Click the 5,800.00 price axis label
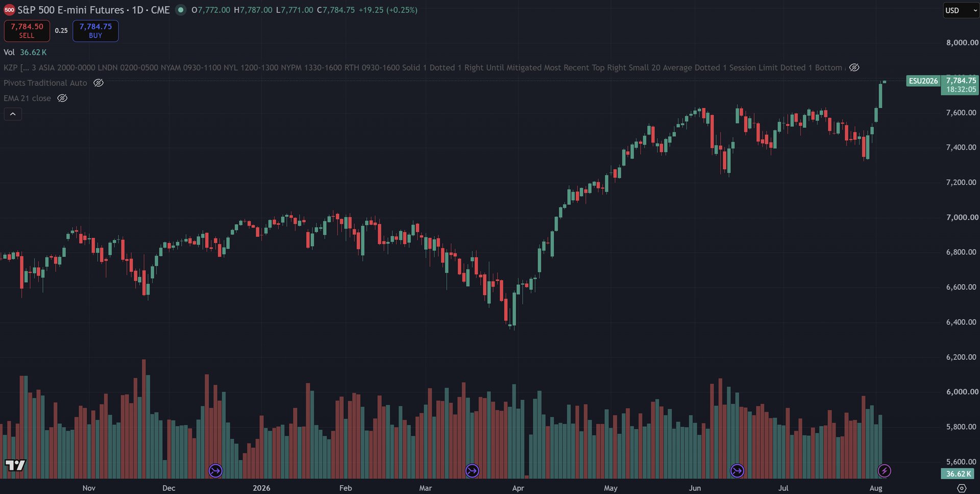 coord(962,427)
